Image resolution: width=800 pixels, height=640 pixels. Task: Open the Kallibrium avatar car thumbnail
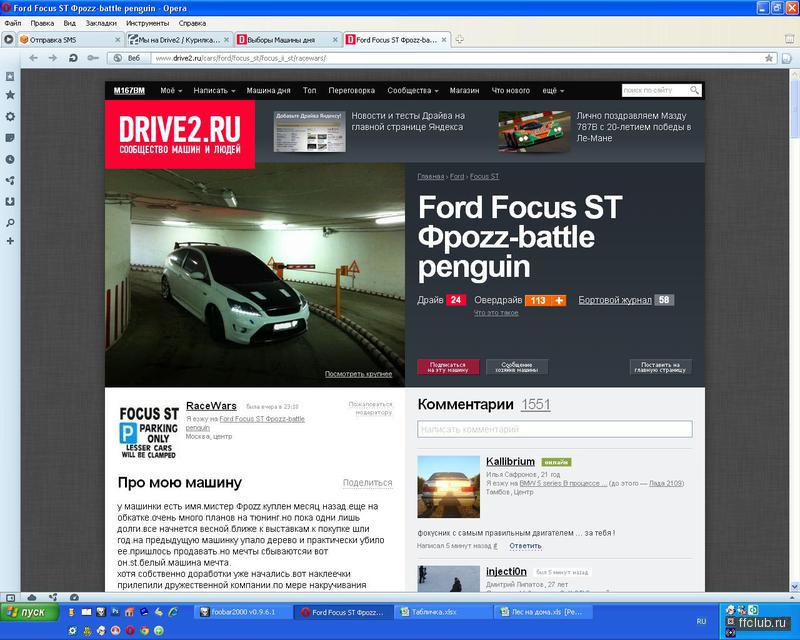(x=448, y=487)
